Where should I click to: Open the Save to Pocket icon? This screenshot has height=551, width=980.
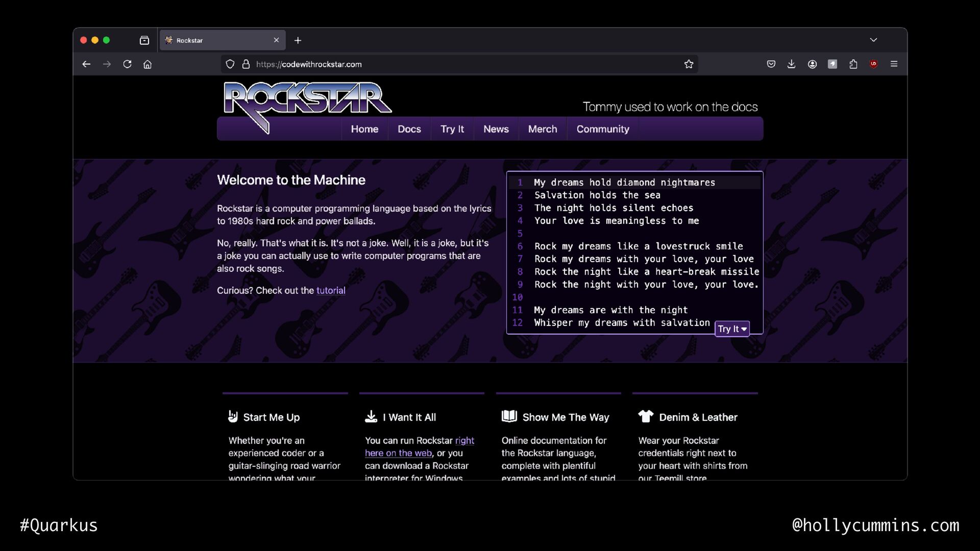[x=771, y=64]
